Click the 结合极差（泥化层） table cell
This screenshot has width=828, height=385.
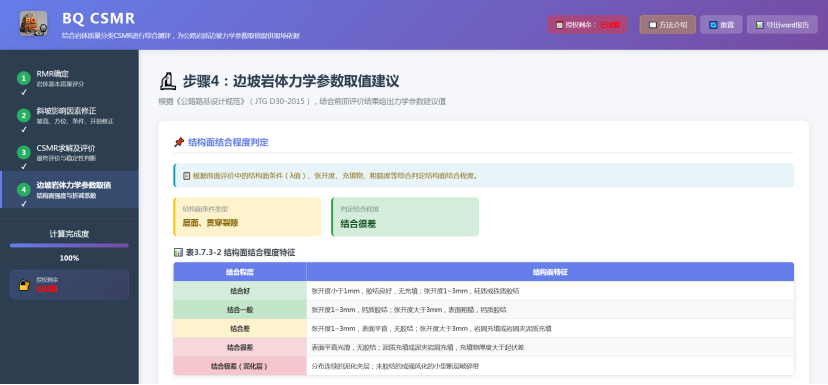click(240, 366)
